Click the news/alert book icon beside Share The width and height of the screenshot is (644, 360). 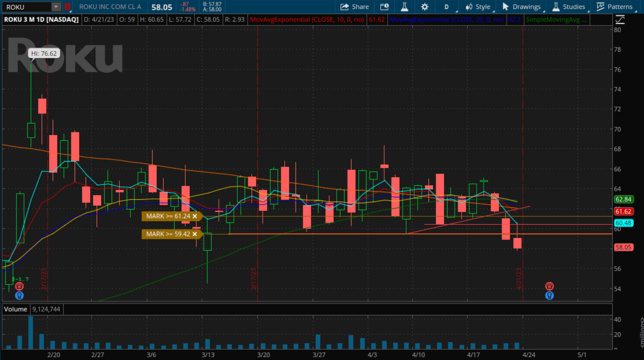(385, 7)
